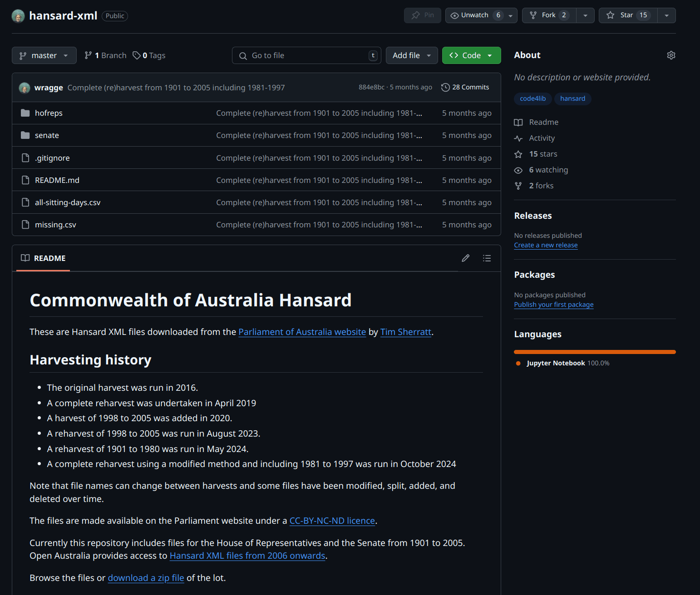This screenshot has width=700, height=595.
Task: Open the Fork options dropdown arrow
Action: (586, 15)
